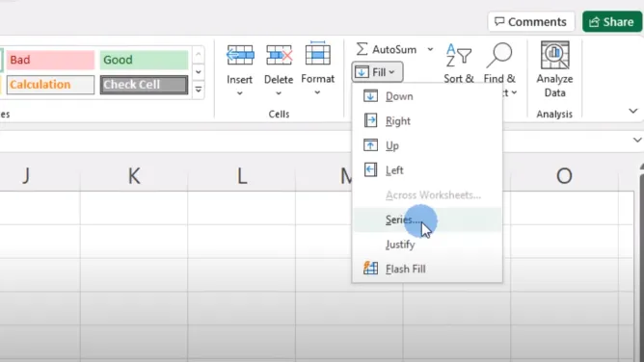Viewport: 644px width, 362px height.
Task: Select column L header
Action: coord(241,176)
